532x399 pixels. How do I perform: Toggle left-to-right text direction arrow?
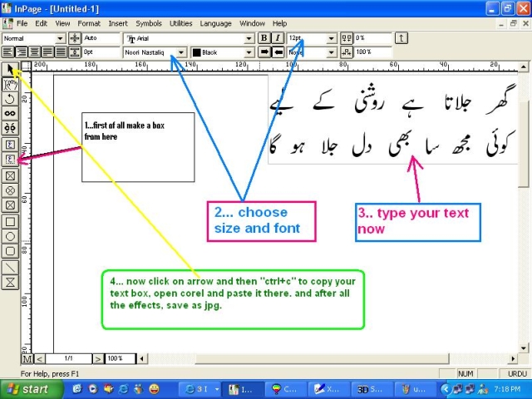pyautogui.click(x=264, y=52)
